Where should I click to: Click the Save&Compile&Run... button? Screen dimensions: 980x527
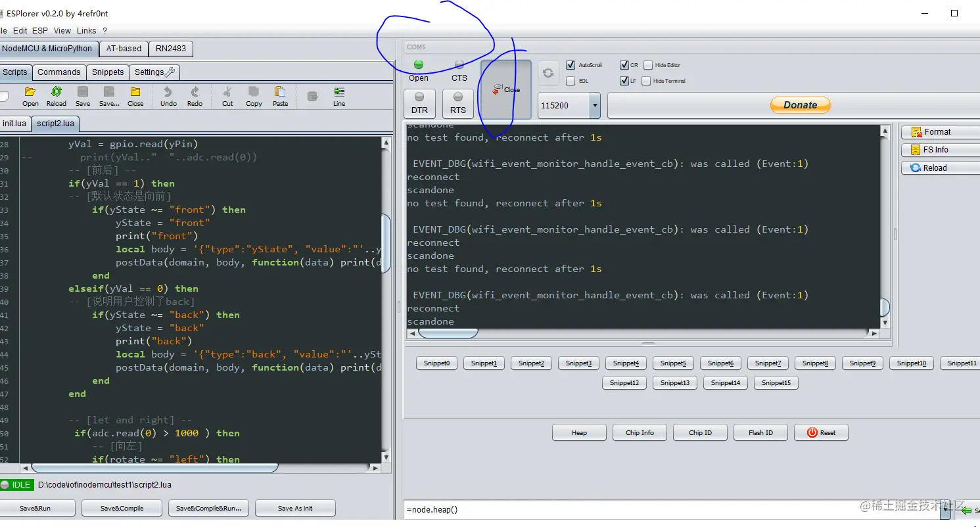(208, 508)
